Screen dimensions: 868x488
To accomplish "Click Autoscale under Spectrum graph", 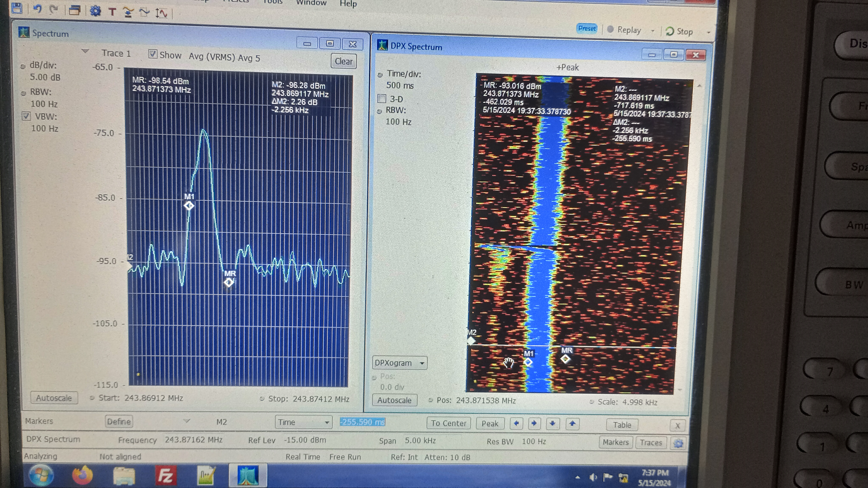I will 54,397.
